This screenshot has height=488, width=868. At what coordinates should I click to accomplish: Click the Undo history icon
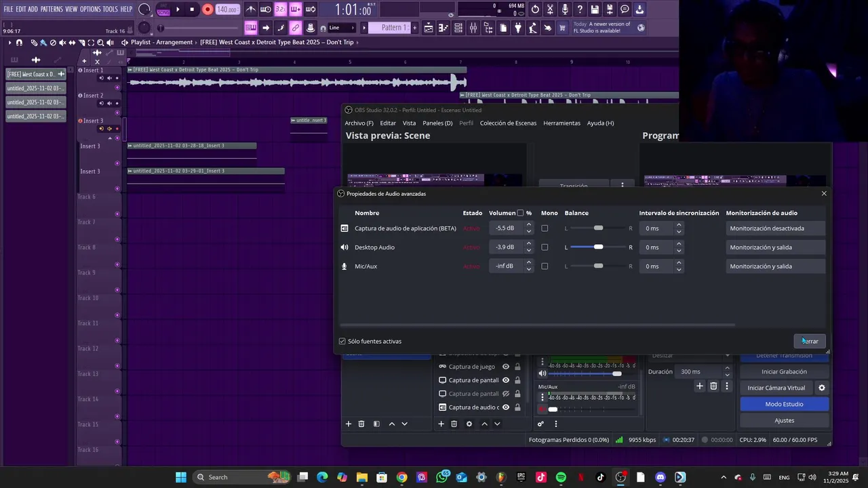click(535, 9)
